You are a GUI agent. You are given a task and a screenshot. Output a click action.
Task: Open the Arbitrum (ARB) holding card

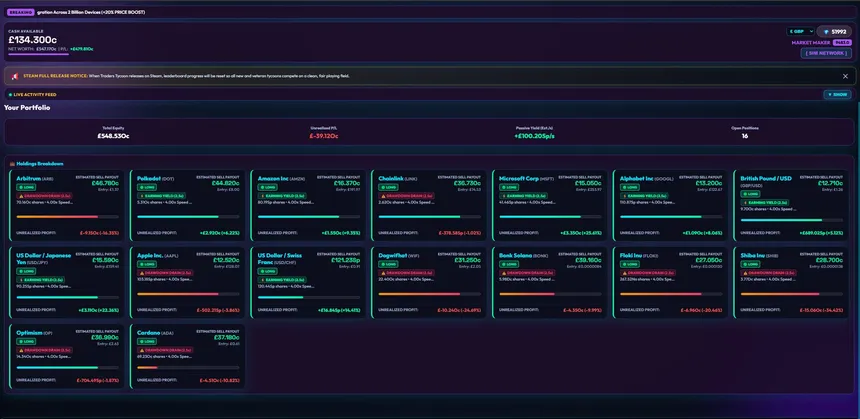point(67,206)
